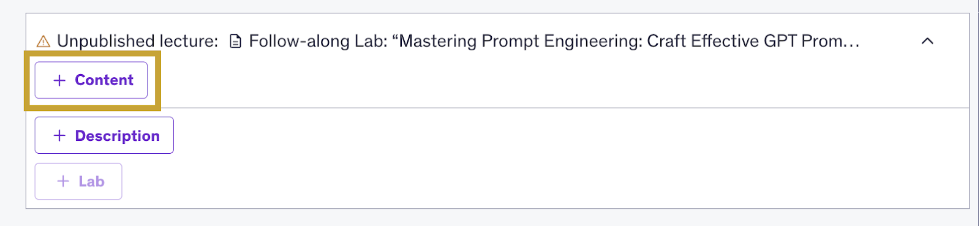The image size is (980, 226).
Task: Click the plus icon inside the Description button
Action: pyautogui.click(x=59, y=135)
